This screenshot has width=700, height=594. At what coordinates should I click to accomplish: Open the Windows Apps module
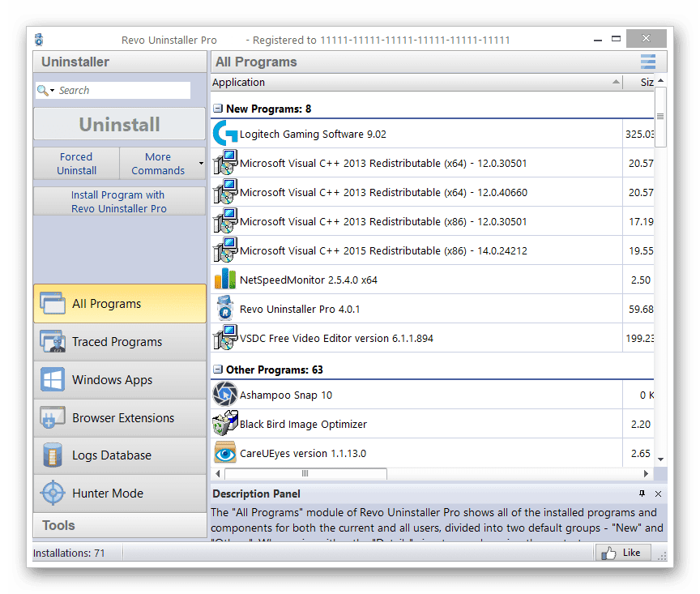point(120,379)
